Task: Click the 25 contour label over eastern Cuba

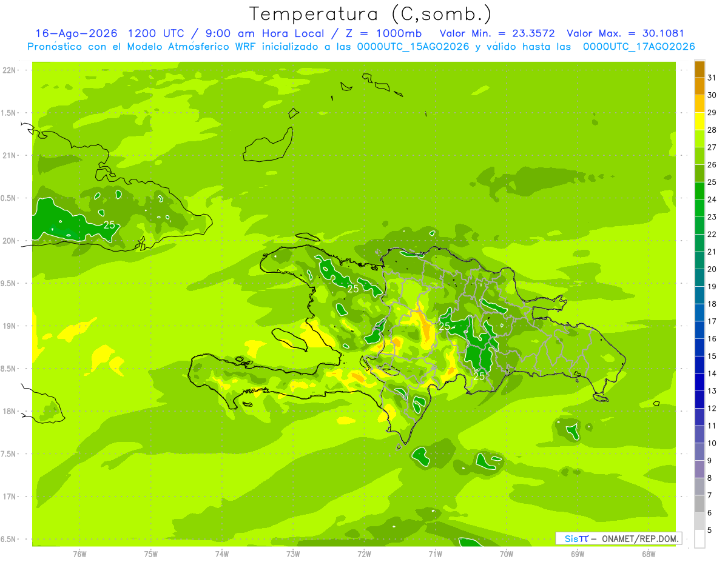Action: coord(109,225)
